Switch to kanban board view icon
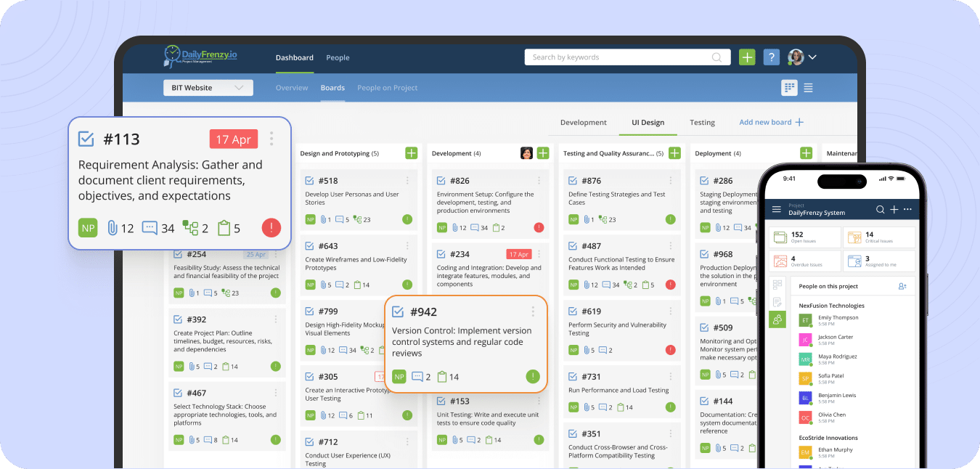This screenshot has width=980, height=469. pos(789,88)
